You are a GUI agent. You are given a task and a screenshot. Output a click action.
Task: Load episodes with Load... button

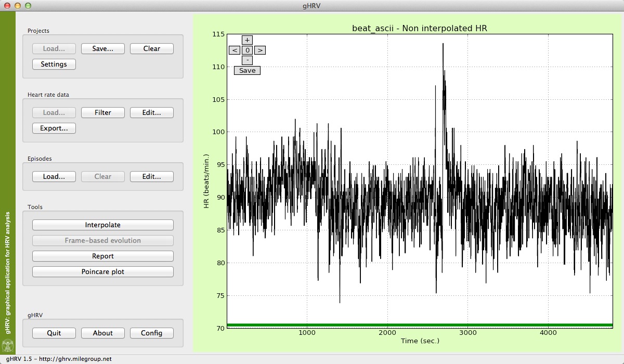pyautogui.click(x=54, y=176)
